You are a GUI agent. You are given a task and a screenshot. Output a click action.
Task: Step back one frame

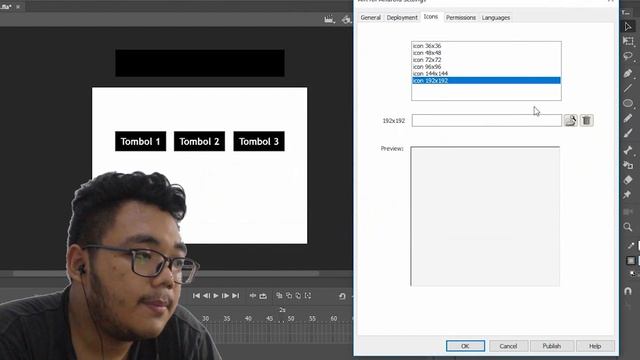point(206,296)
